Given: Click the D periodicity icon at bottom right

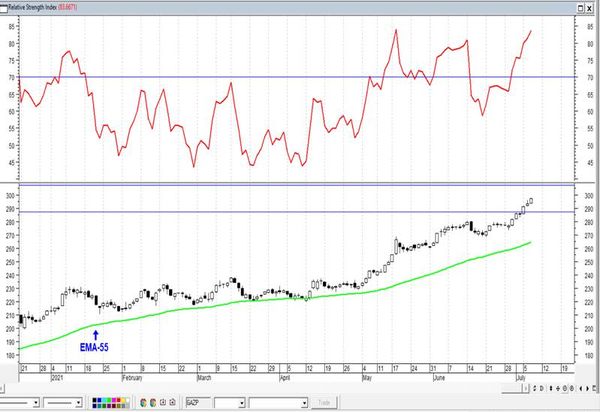Looking at the screenshot, I should (541, 388).
